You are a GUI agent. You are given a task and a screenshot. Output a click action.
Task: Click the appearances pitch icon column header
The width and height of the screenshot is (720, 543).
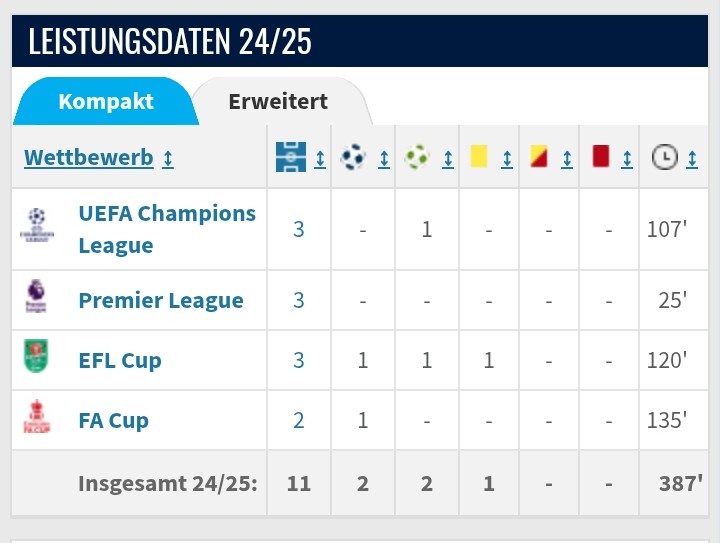(290, 157)
